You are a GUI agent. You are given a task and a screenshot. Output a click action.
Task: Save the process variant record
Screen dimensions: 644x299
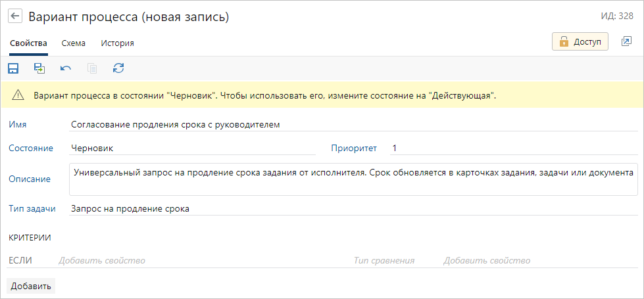point(13,68)
